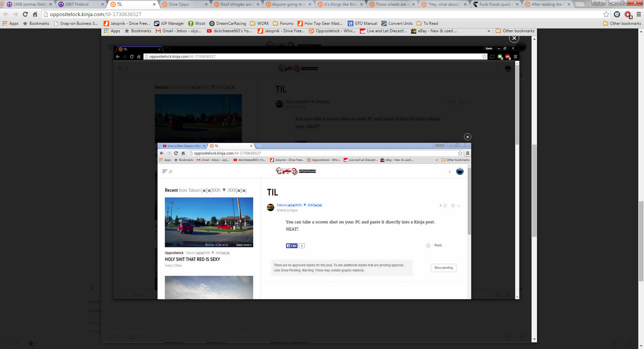Viewport: 644px width, 349px height.
Task: Open a new tab with the new-tab button
Action: (580, 4)
